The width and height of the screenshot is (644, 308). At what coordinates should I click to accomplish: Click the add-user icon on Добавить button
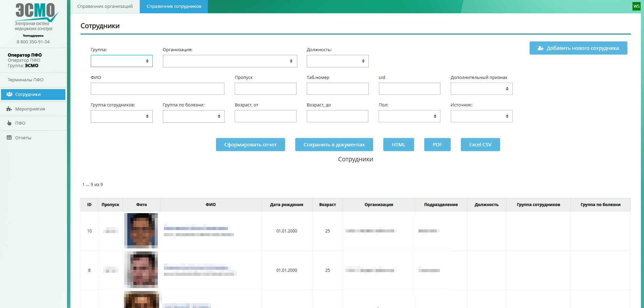[x=541, y=48]
